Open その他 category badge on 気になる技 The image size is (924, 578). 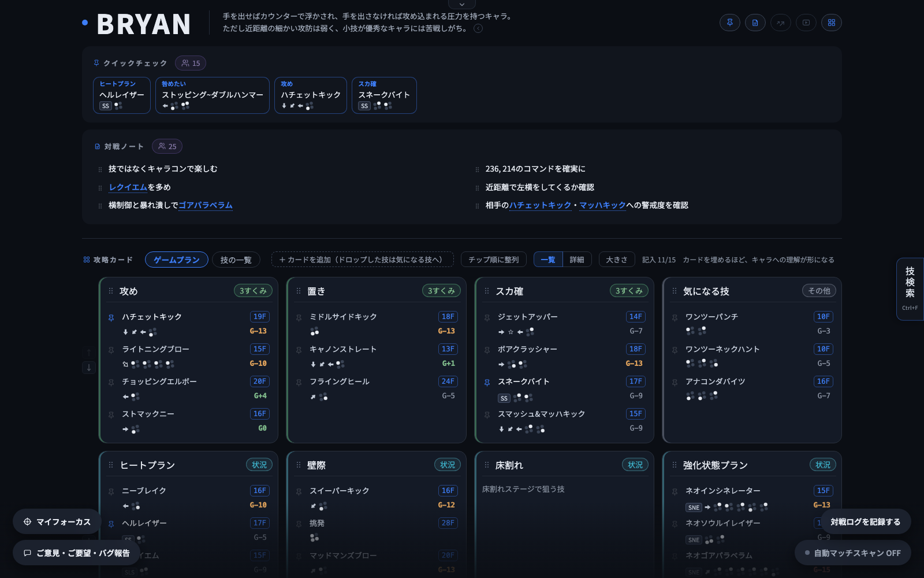click(x=819, y=291)
